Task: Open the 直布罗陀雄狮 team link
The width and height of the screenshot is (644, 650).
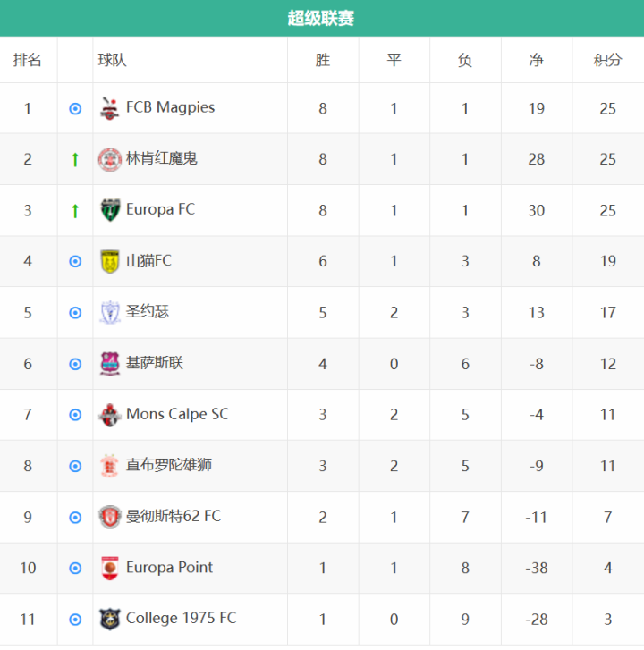Action: 169,465
